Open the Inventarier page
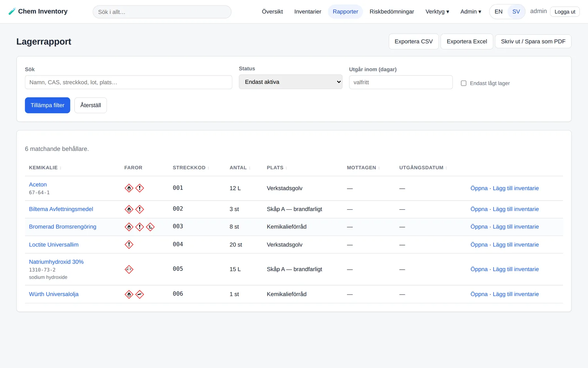 pyautogui.click(x=308, y=12)
